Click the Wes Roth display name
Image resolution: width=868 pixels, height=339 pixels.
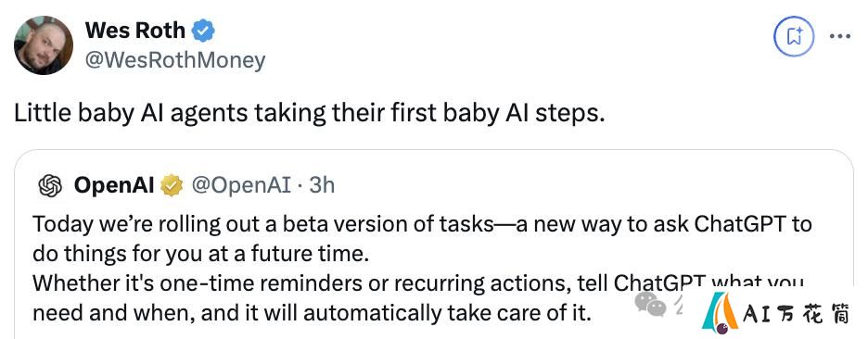tap(135, 31)
